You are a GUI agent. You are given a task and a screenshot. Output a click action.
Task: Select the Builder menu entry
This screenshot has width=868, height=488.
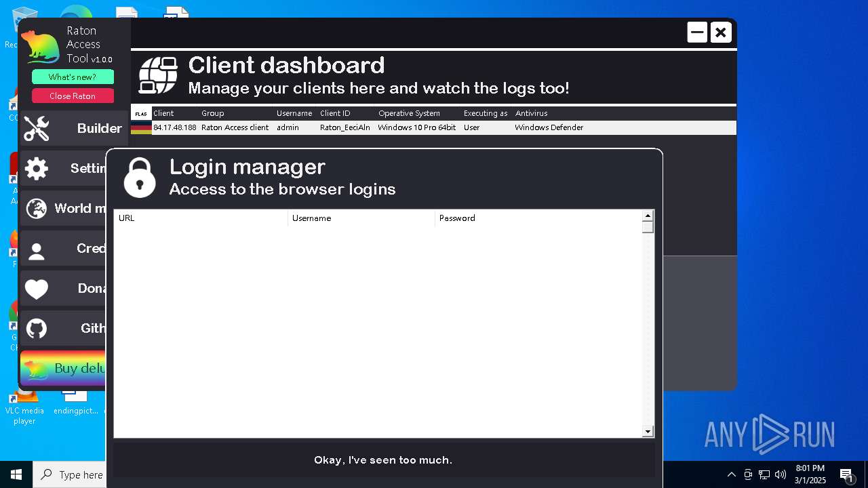point(75,128)
